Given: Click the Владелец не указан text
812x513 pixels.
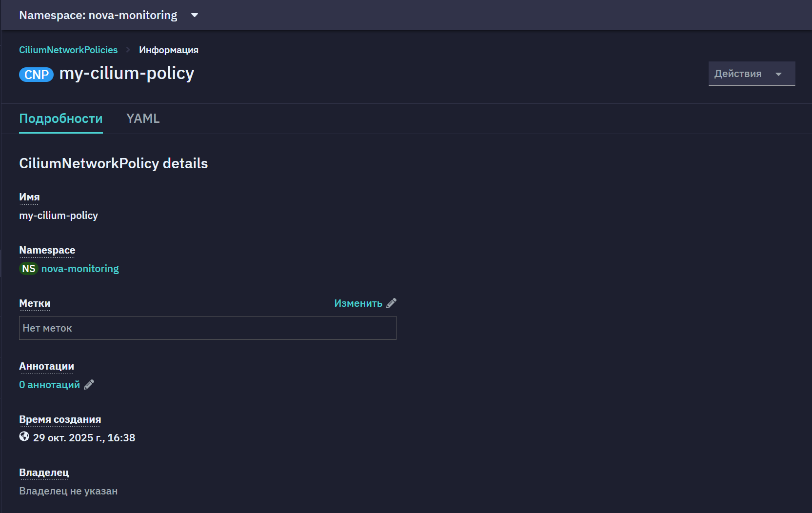Looking at the screenshot, I should tap(68, 491).
